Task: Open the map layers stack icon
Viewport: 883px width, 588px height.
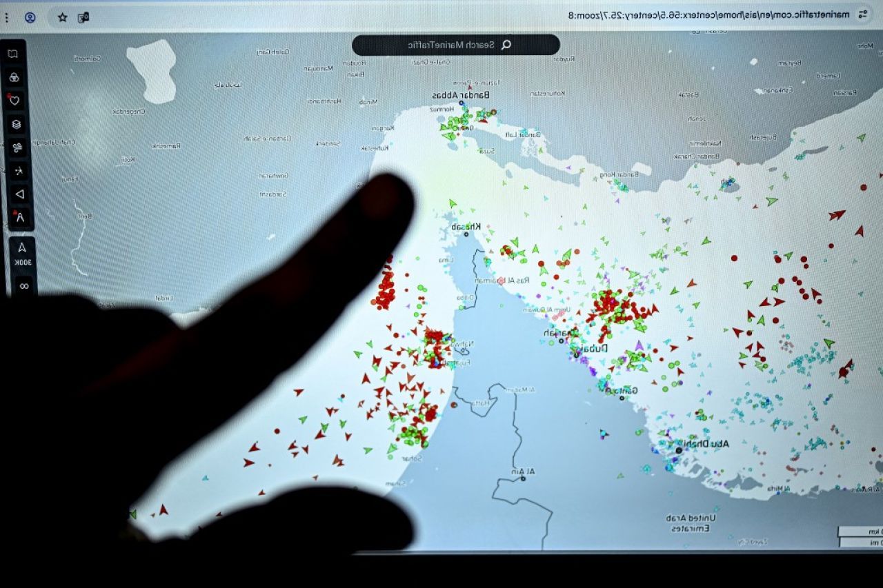Action: point(16,124)
